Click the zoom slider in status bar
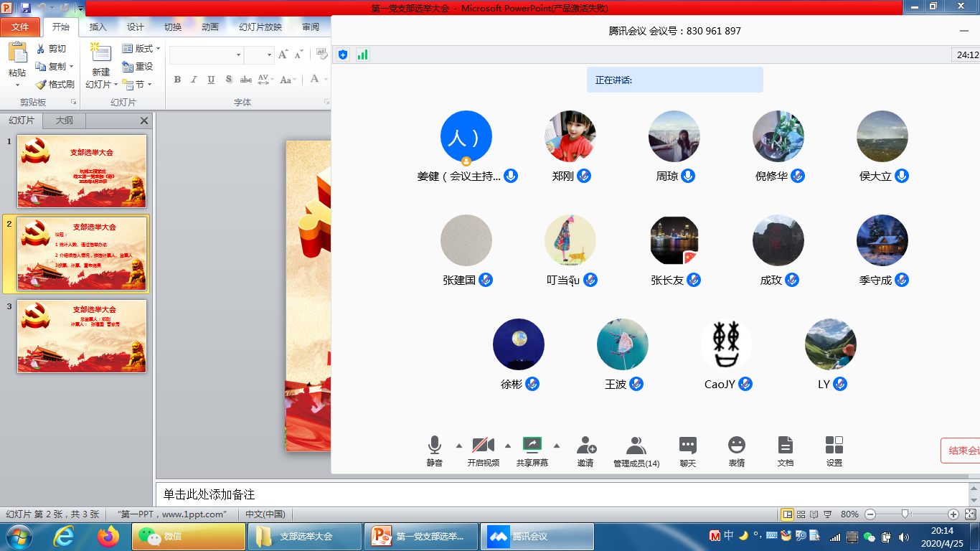 (x=905, y=514)
